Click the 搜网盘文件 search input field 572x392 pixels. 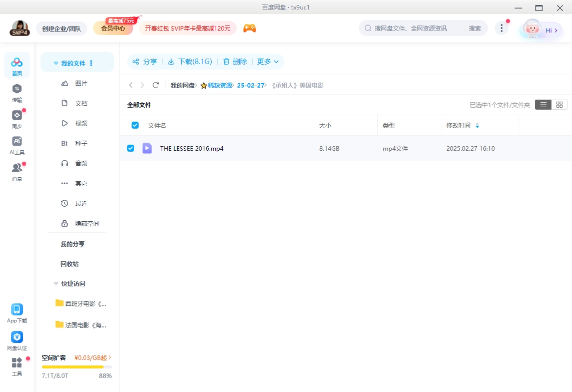click(x=418, y=29)
